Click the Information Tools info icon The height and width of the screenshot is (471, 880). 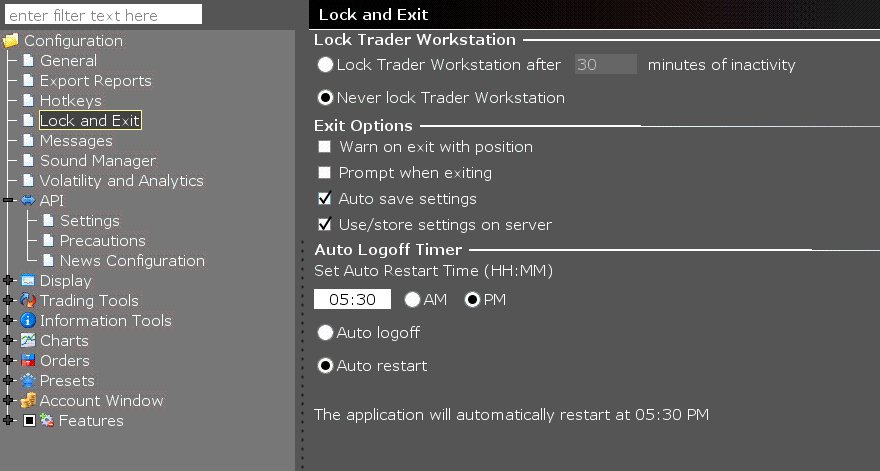[x=28, y=321]
